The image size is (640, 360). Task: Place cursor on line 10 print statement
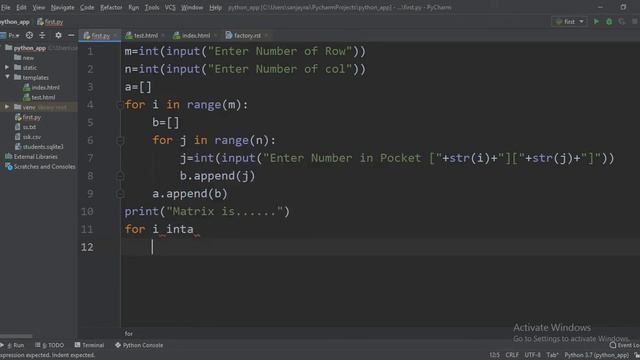coord(207,211)
